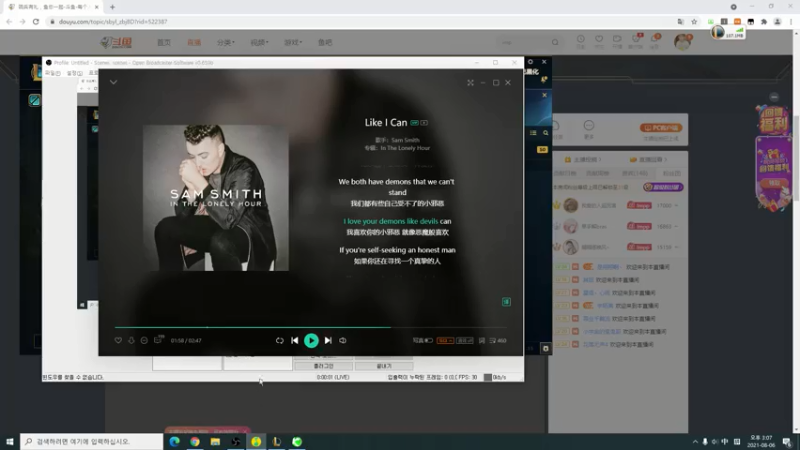Image resolution: width=800 pixels, height=450 pixels.
Task: Open the song's more options circle icon
Action: tap(144, 340)
